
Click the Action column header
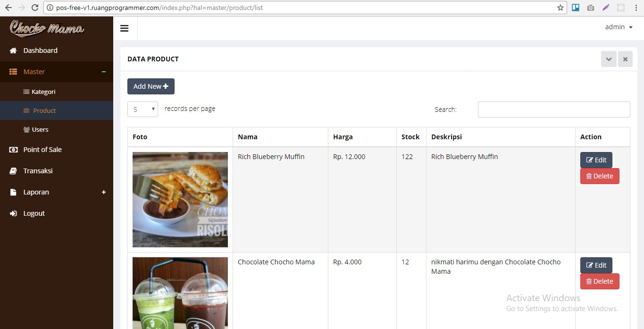click(x=602, y=137)
